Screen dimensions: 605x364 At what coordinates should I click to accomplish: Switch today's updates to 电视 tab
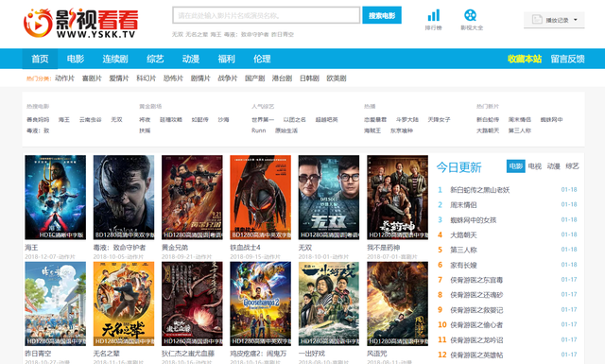534,166
